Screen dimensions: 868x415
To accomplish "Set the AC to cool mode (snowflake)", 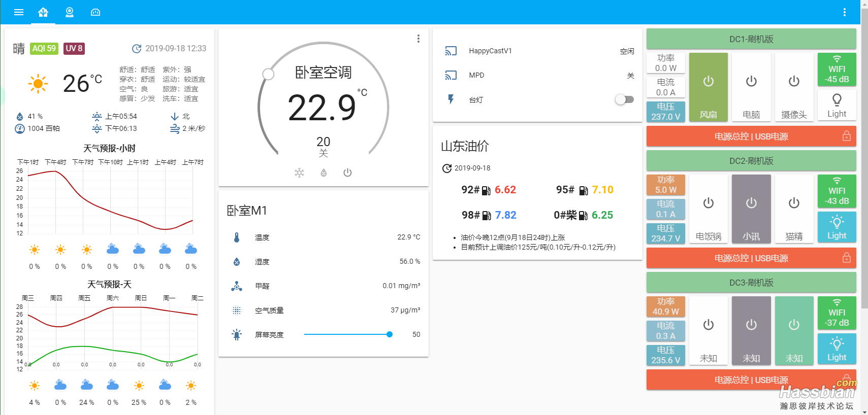I will [299, 172].
